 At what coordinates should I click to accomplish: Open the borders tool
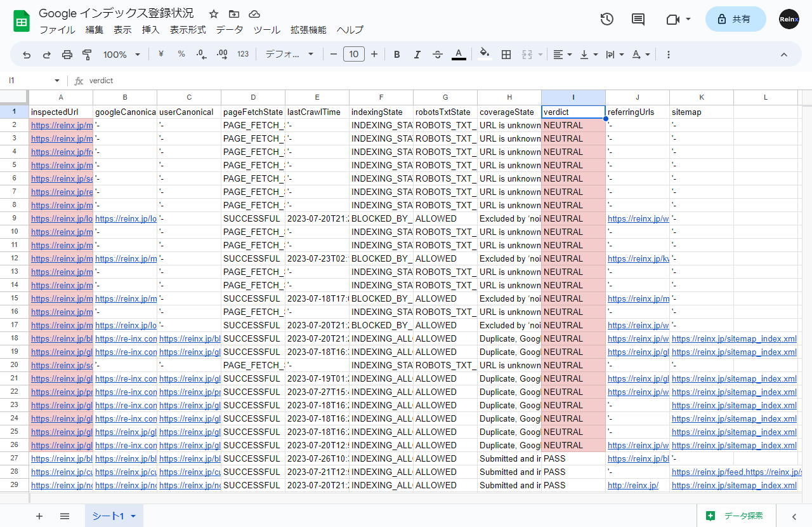click(x=506, y=55)
